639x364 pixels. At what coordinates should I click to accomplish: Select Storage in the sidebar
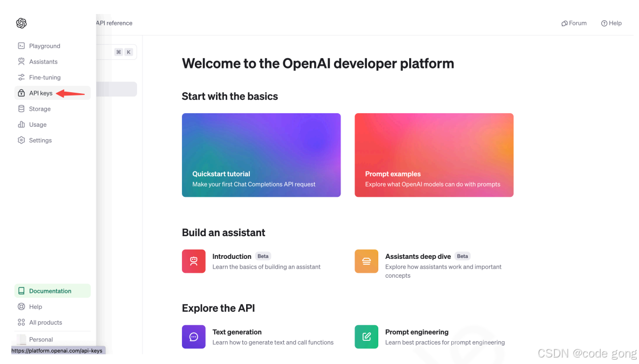52,109
